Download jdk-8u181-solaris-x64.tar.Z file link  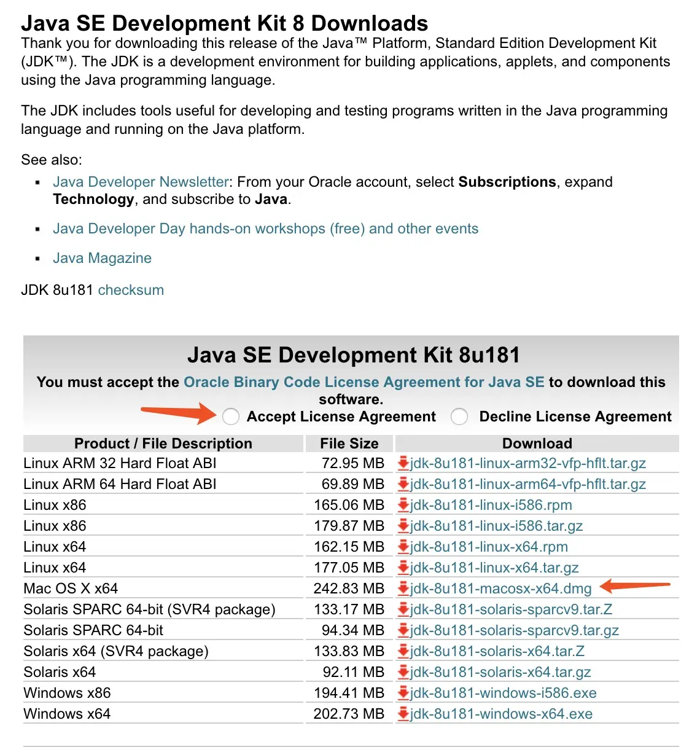click(497, 651)
